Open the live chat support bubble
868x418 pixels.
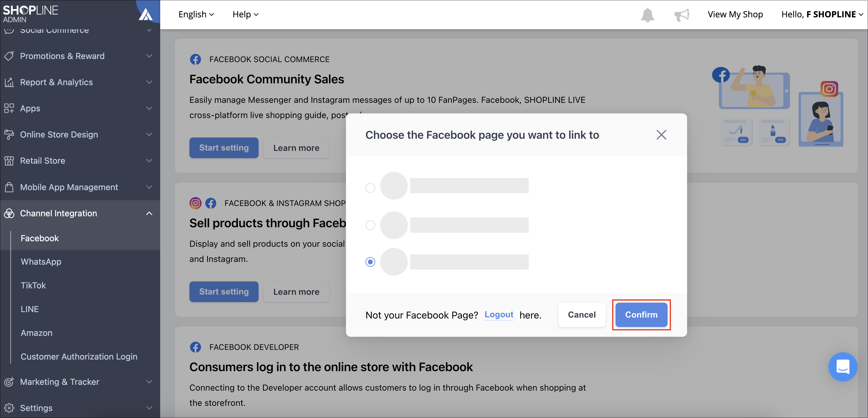click(x=842, y=367)
